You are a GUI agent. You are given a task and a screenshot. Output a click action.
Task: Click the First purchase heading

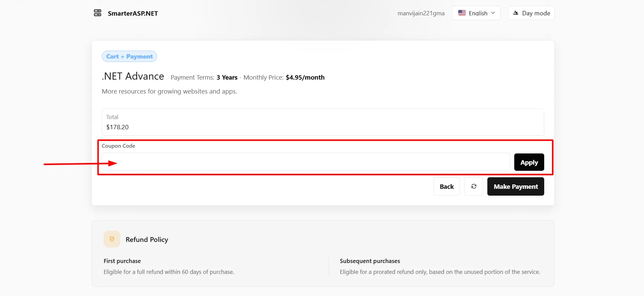[122, 261]
